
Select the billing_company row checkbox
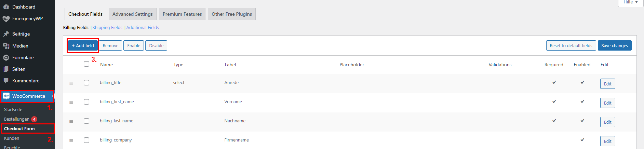tap(86, 140)
